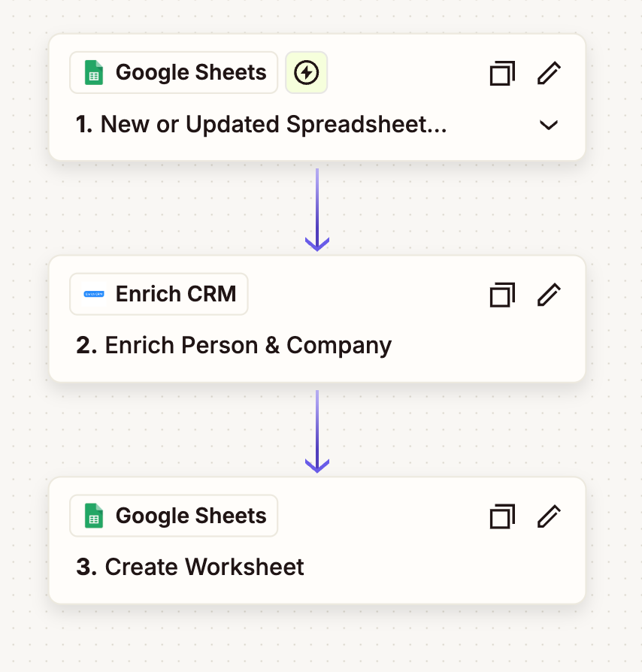Click the Enrich CRM app badge

pos(158,294)
